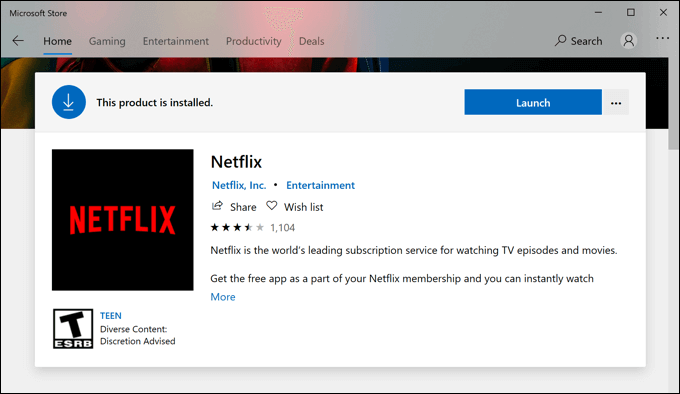
Task: Click the ESRB Teen rating badge
Action: [x=73, y=329]
